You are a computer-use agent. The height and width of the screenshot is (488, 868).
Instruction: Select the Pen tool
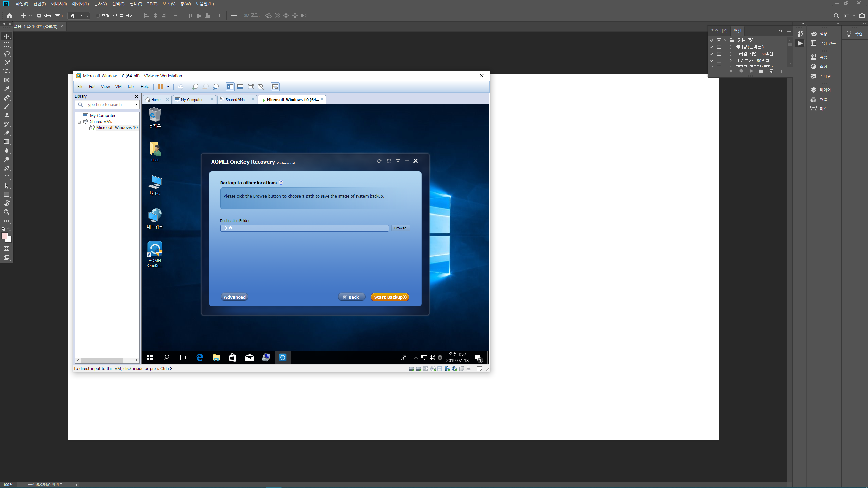point(7,168)
